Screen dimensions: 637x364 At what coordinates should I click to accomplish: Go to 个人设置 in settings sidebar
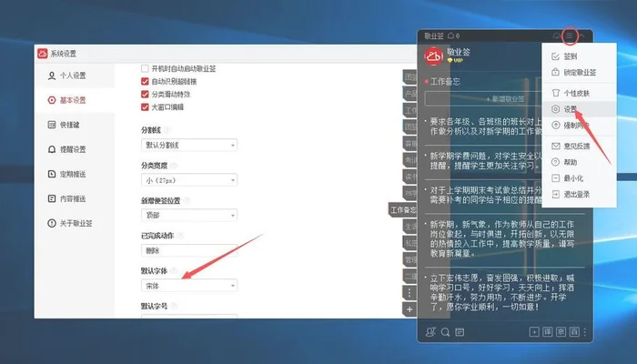coord(75,76)
